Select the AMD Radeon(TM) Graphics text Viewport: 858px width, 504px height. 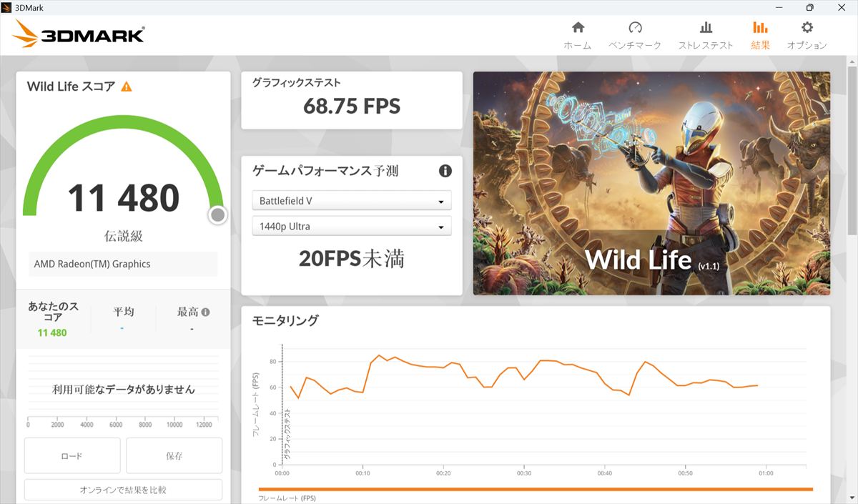pos(92,264)
